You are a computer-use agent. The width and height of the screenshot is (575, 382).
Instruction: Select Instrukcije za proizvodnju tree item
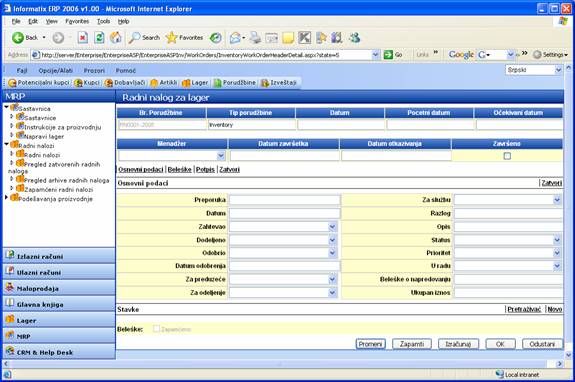click(63, 127)
